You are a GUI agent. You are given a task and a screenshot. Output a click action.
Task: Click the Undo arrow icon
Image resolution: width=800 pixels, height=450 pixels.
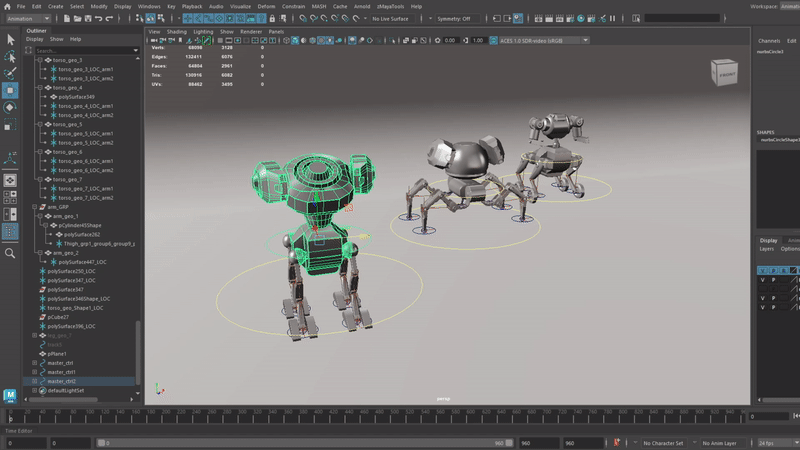98,19
